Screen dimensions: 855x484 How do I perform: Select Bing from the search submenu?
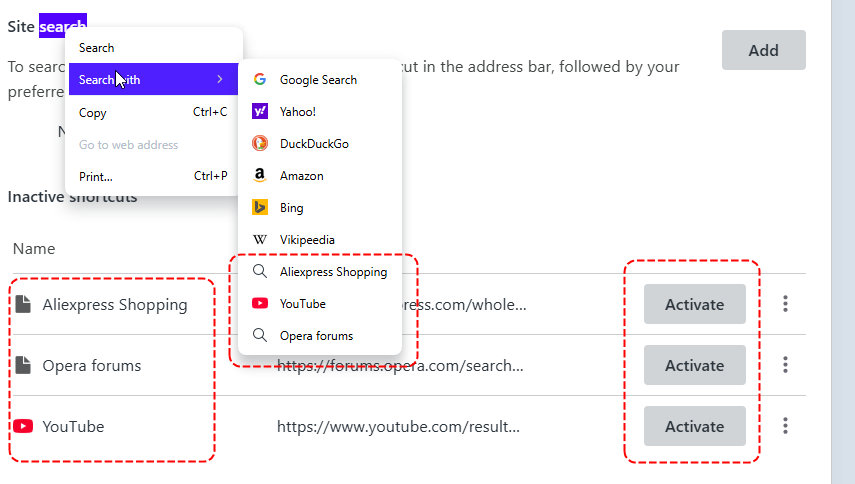tap(320, 207)
